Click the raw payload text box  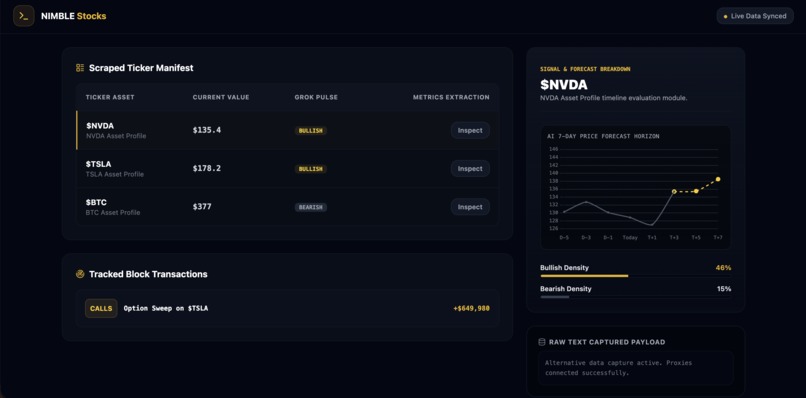coord(635,368)
